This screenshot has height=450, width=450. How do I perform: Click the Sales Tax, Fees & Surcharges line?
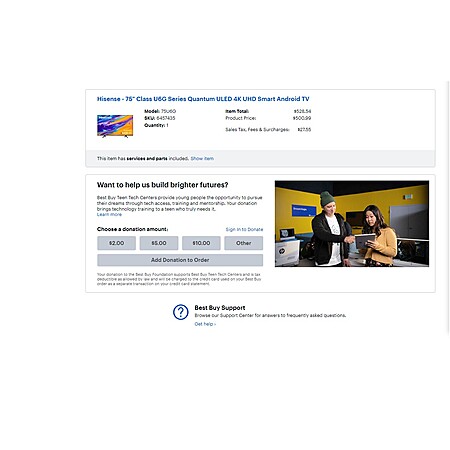tap(268, 129)
